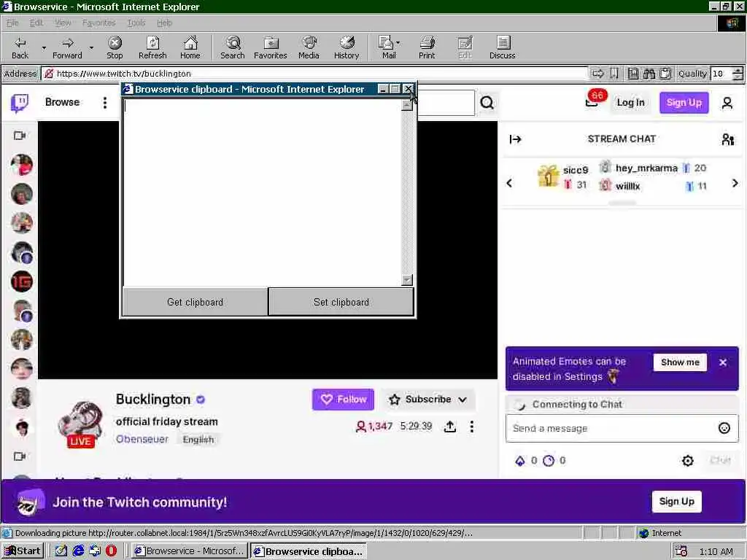Screen dimensions: 747x560
Task: Click the Set clipboard button
Action: 341,302
